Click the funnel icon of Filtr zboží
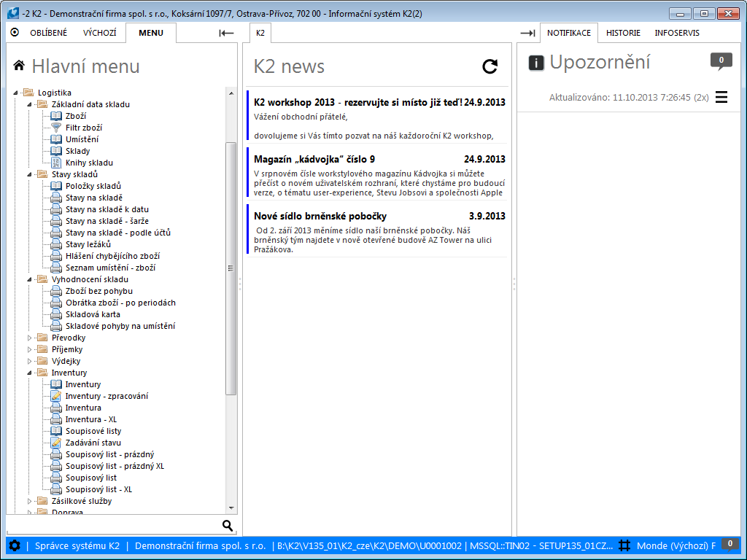 tap(56, 128)
